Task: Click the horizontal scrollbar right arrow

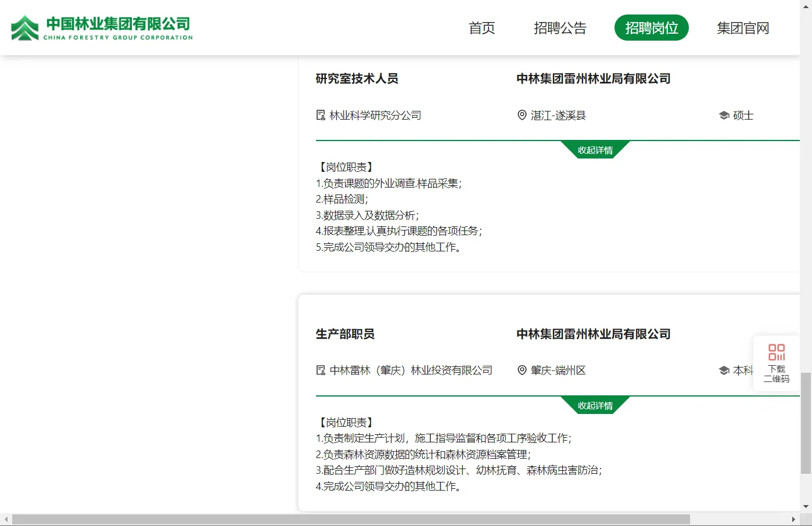Action: click(x=793, y=519)
